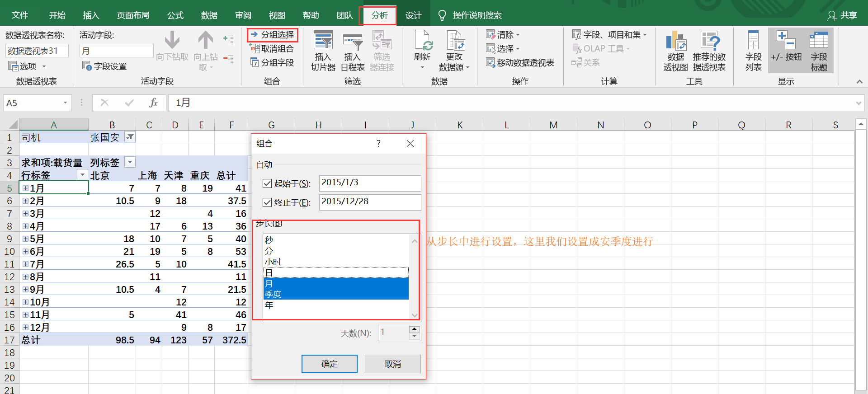Switch to the 分析 tab
The height and width of the screenshot is (394, 868).
pyautogui.click(x=380, y=15)
